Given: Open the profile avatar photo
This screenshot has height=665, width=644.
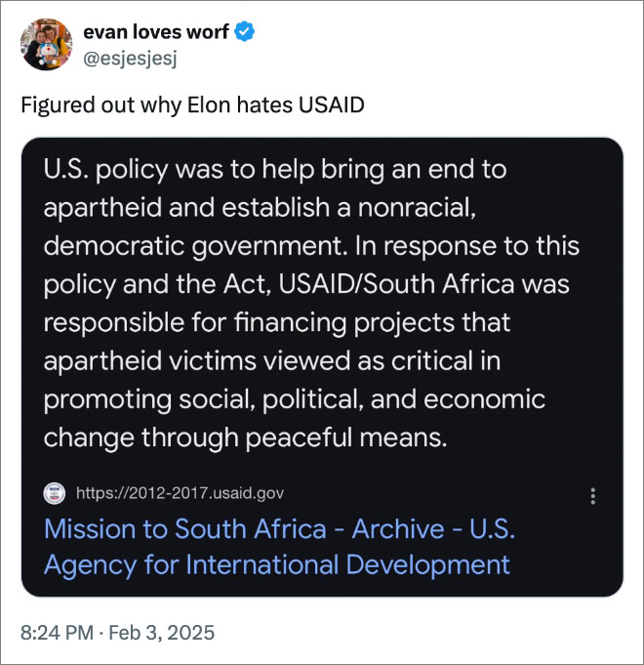Looking at the screenshot, I should (46, 44).
